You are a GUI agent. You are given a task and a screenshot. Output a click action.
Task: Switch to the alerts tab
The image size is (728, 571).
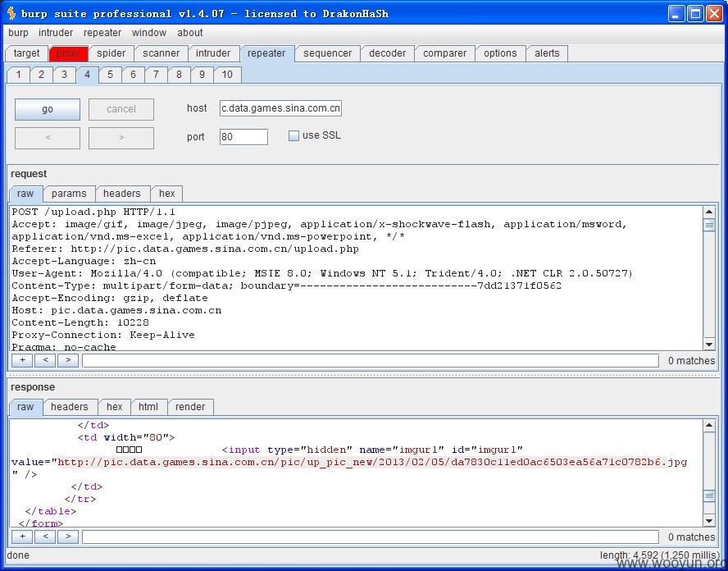(547, 53)
